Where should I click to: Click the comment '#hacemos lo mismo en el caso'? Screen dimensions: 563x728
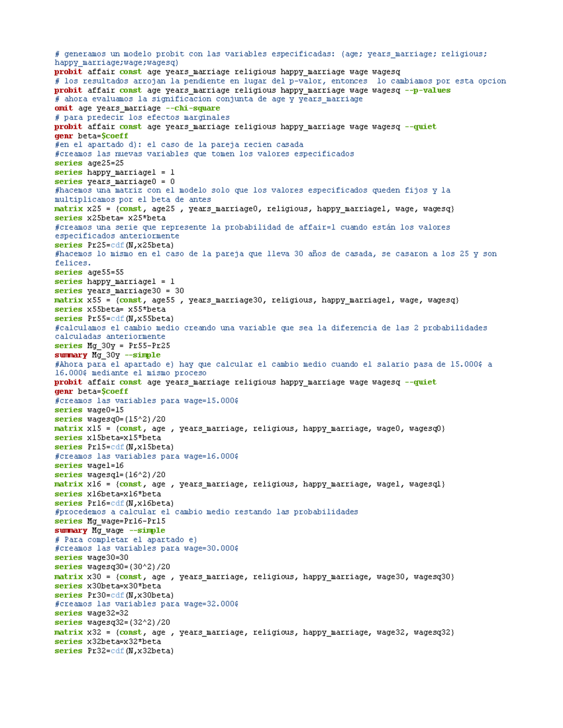(276, 258)
